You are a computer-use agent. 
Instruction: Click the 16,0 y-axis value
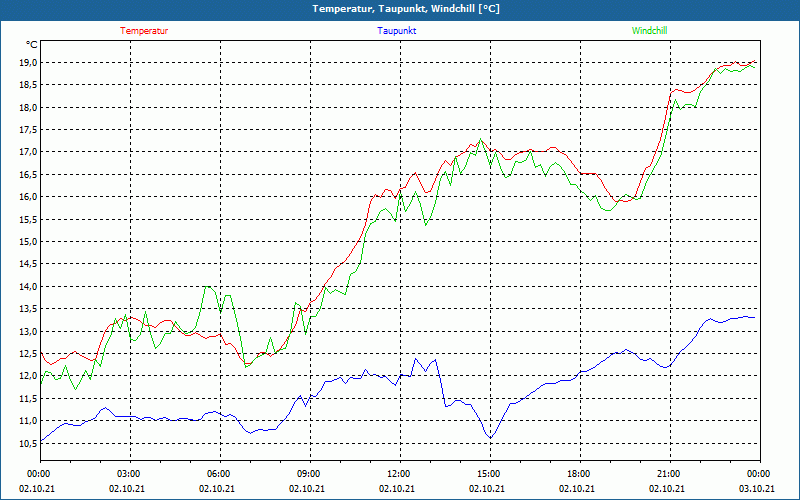29,197
